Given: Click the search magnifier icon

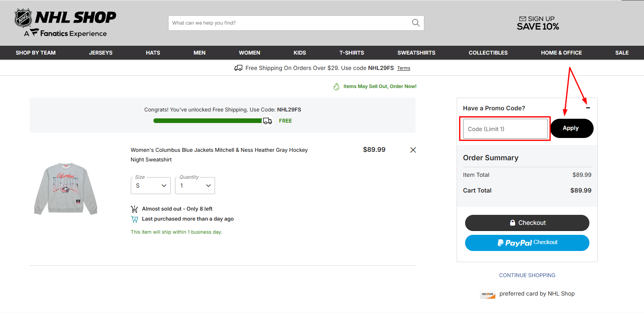Looking at the screenshot, I should (x=415, y=23).
